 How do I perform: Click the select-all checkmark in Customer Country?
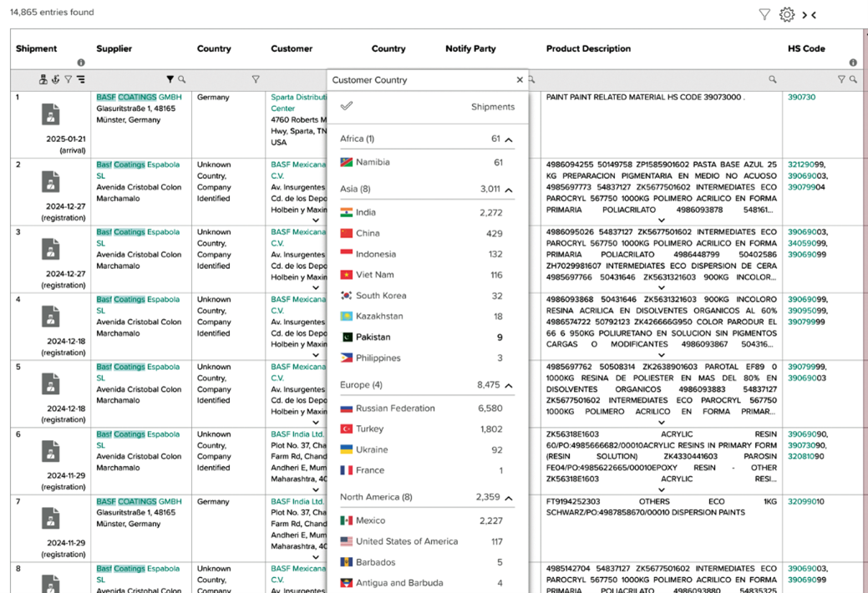click(x=347, y=106)
